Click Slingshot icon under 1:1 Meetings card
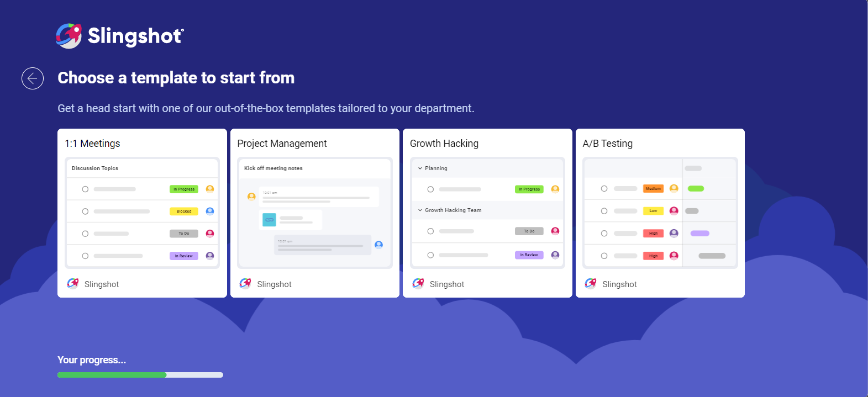This screenshot has width=868, height=397. tap(73, 284)
